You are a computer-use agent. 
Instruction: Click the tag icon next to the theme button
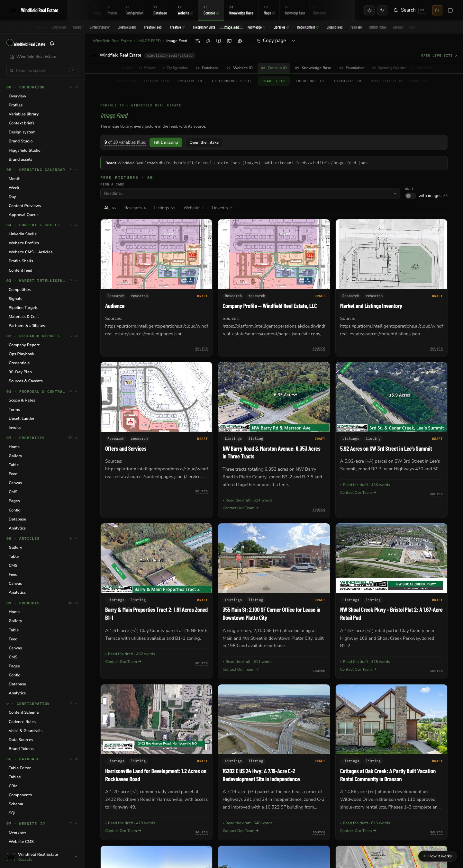point(382,10)
